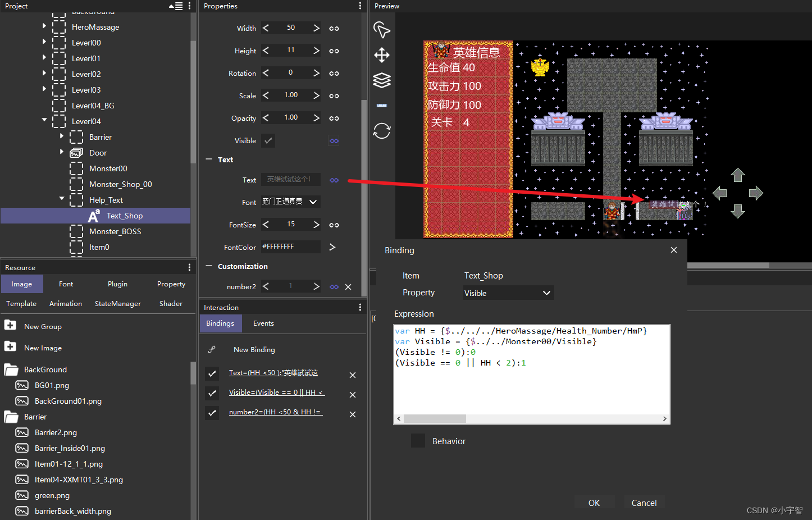Expand the Leverl00 tree node
This screenshot has height=520, width=812.
[x=44, y=42]
